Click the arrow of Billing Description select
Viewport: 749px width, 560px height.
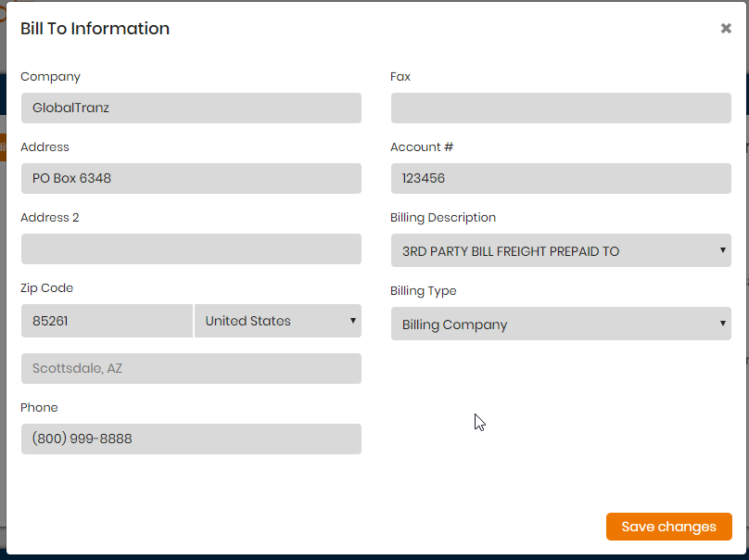tap(723, 250)
